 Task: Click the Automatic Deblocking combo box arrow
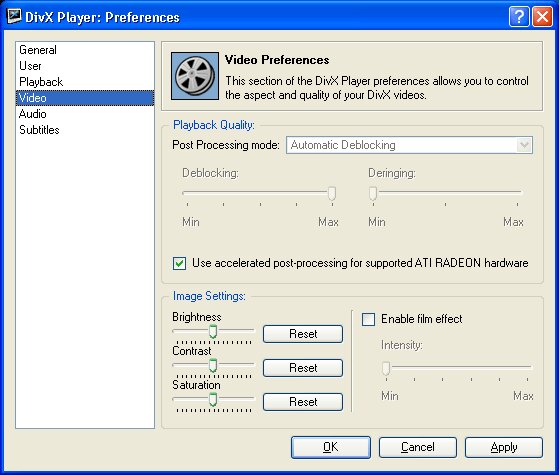[524, 145]
